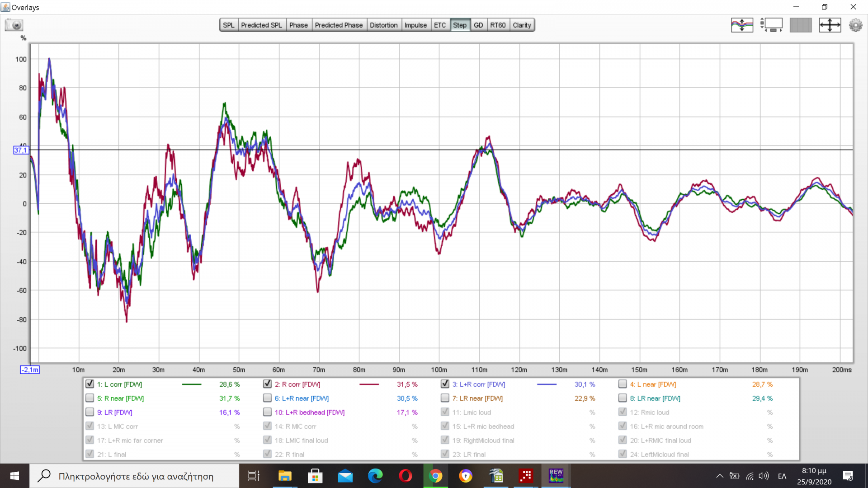Click the 31,5 % value of R corr

407,385
